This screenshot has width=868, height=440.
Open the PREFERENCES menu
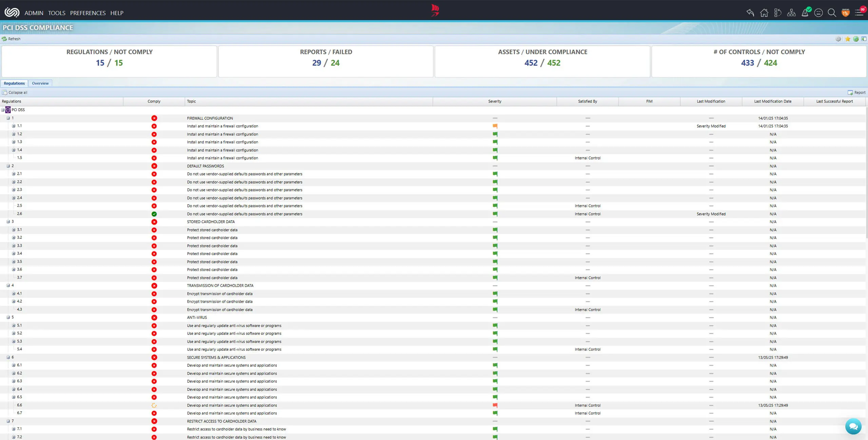(88, 13)
